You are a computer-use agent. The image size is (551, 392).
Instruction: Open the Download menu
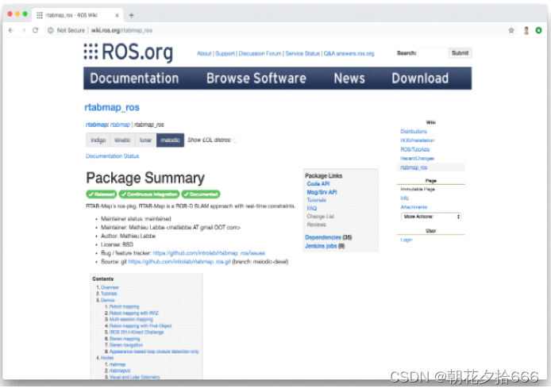[420, 79]
